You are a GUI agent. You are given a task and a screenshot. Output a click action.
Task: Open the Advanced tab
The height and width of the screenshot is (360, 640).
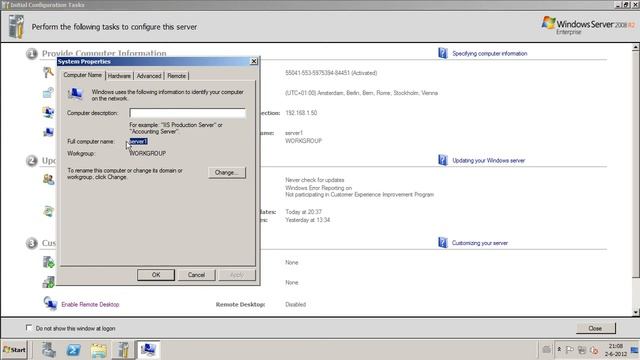(x=149, y=76)
